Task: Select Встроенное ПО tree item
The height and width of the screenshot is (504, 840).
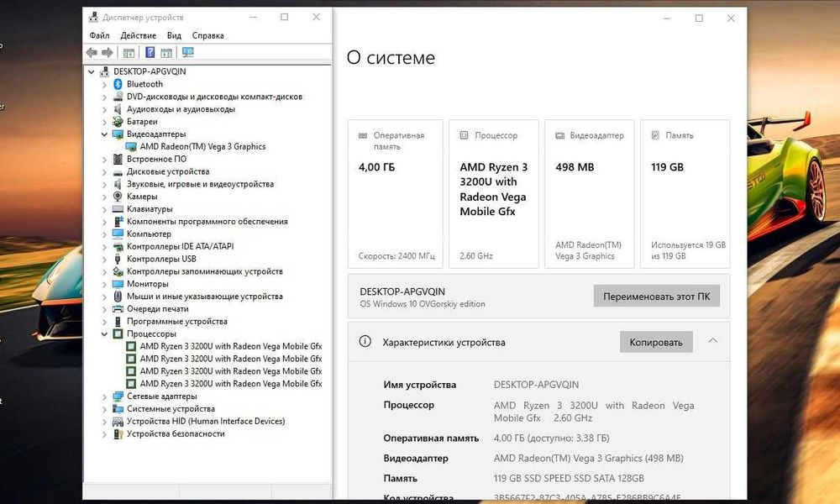Action: pos(156,159)
